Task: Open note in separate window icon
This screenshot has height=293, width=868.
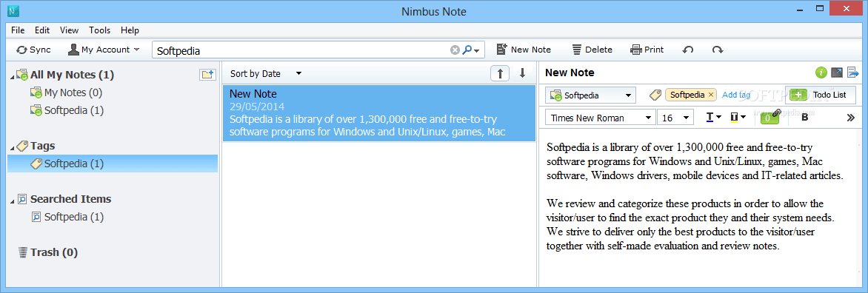Action: tap(837, 73)
